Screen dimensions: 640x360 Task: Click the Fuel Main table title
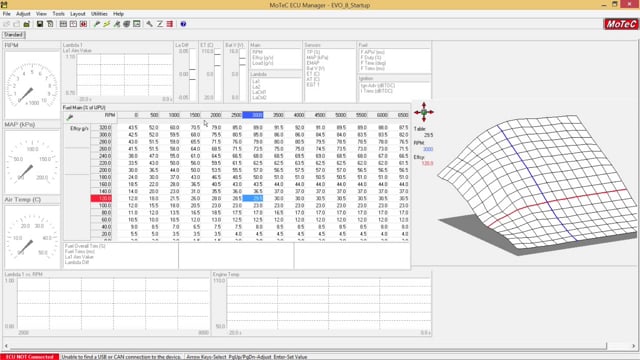[x=84, y=108]
